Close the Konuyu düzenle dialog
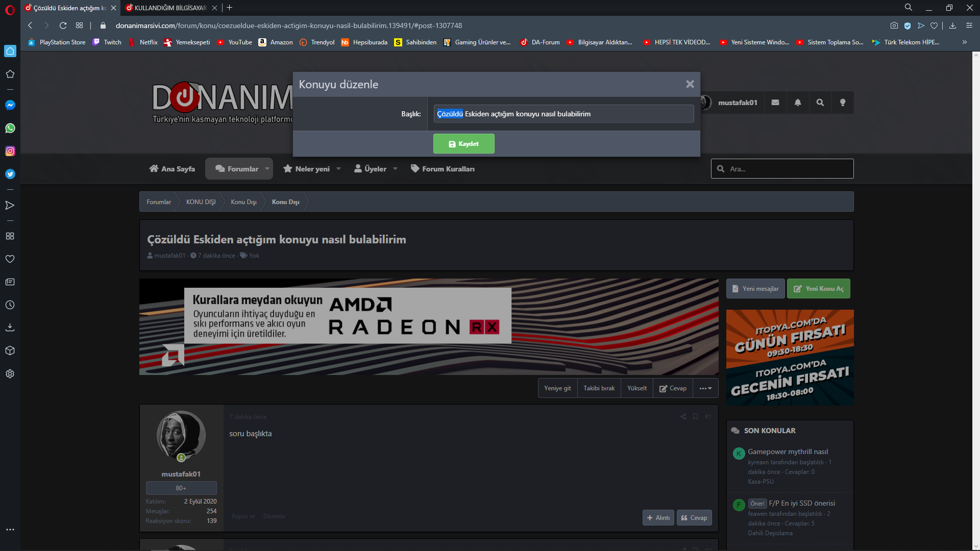The image size is (980, 551). [690, 84]
